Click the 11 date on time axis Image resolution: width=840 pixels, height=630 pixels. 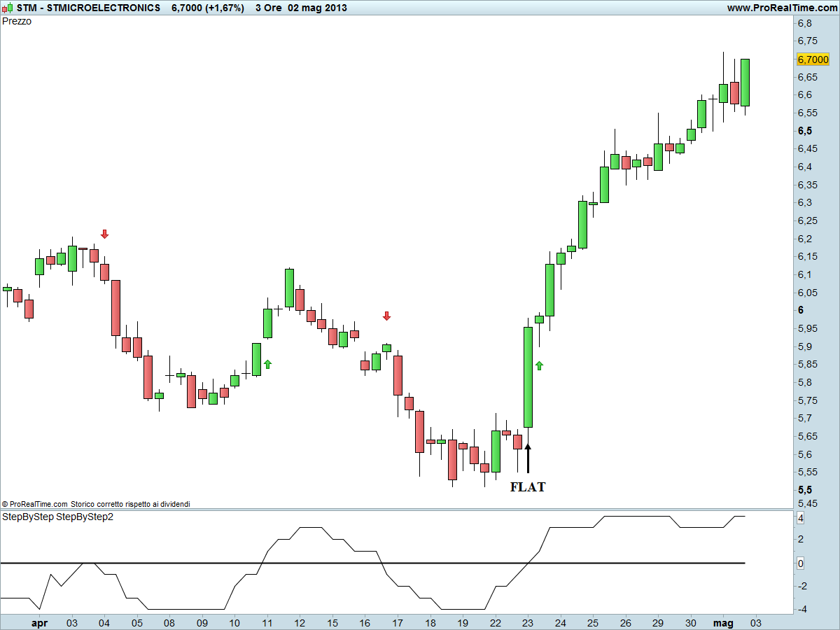point(267,622)
